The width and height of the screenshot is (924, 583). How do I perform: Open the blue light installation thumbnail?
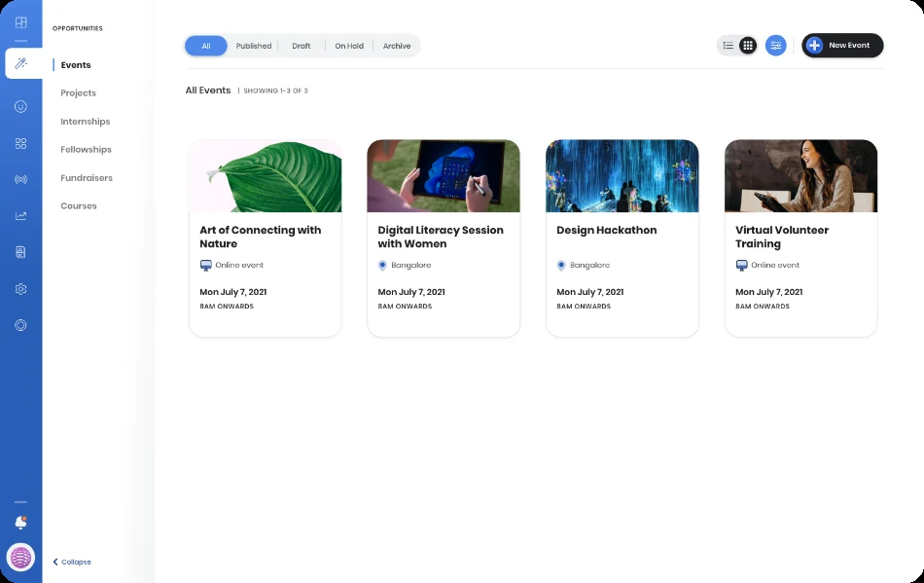click(622, 175)
